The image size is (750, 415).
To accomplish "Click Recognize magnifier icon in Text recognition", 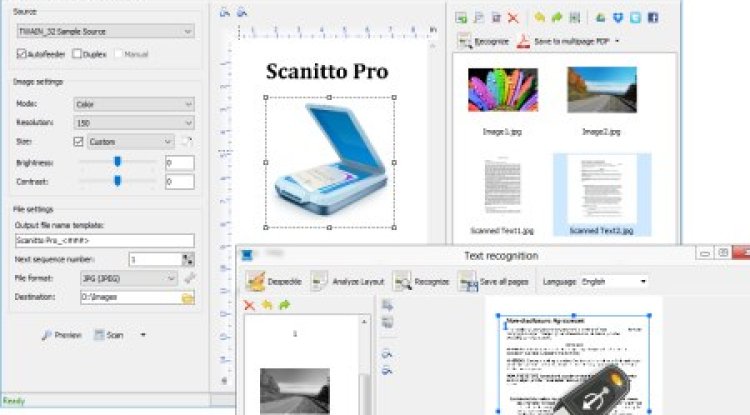I will click(x=402, y=281).
